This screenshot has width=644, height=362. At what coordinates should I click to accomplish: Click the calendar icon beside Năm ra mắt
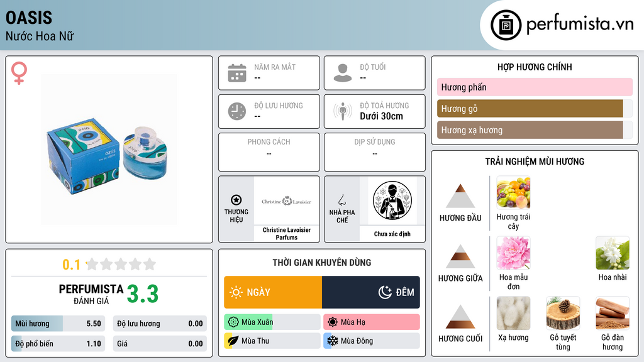237,73
